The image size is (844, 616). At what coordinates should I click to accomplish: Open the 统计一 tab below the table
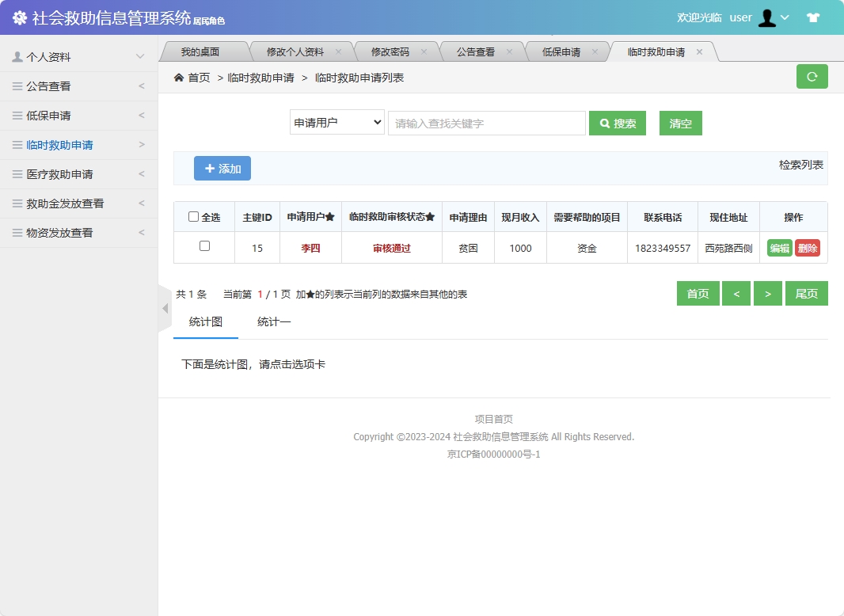coord(273,322)
